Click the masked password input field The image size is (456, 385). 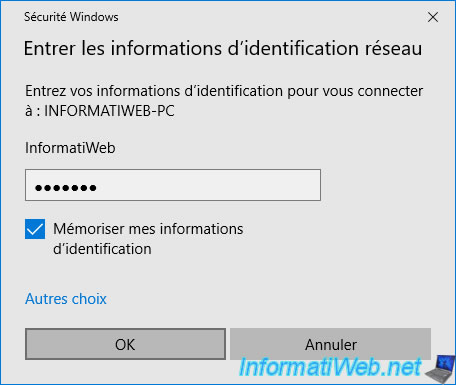coord(173,185)
